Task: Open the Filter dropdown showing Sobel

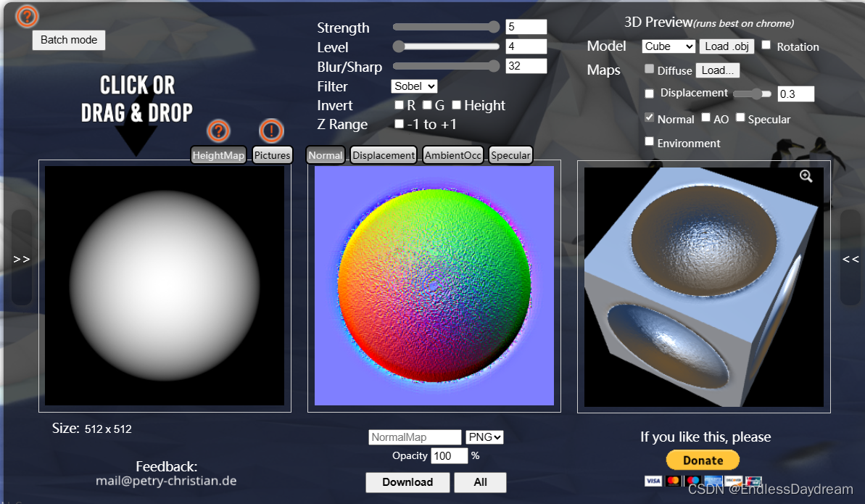Action: click(x=414, y=86)
